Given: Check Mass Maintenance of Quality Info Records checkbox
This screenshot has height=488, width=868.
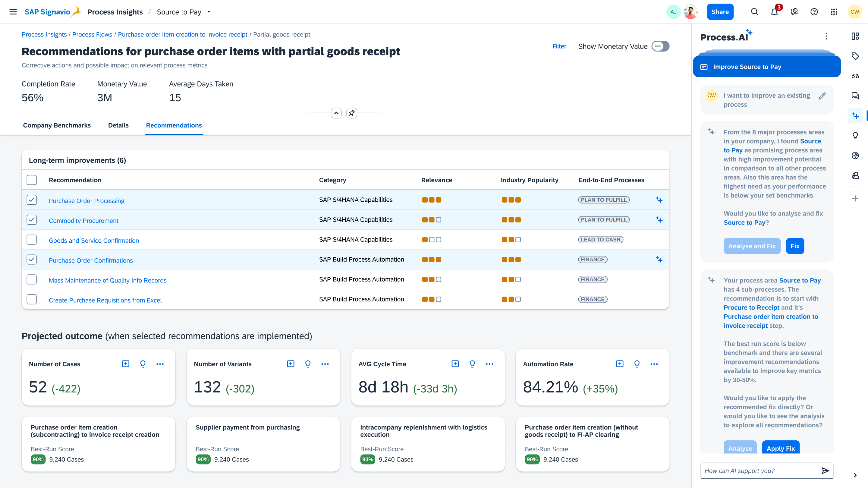Looking at the screenshot, I should [32, 279].
